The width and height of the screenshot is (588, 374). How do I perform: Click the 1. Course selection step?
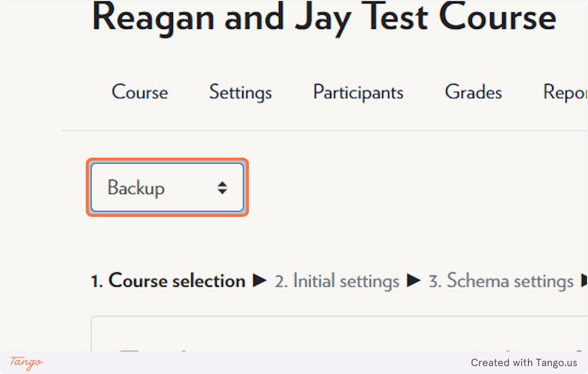(x=168, y=281)
